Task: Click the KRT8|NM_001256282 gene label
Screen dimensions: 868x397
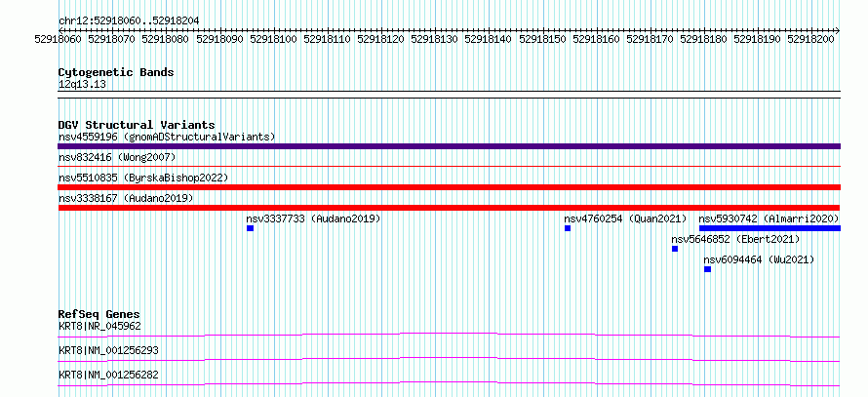Action: coord(108,375)
